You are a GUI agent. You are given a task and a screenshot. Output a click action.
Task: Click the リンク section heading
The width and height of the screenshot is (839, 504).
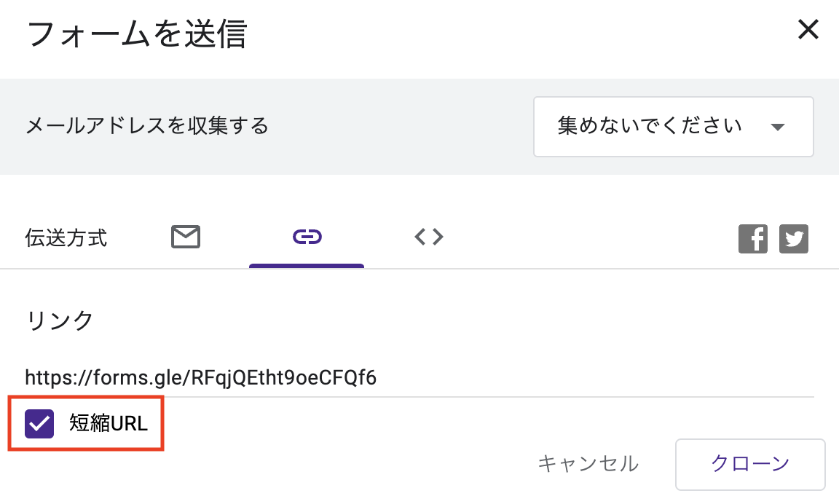point(60,321)
